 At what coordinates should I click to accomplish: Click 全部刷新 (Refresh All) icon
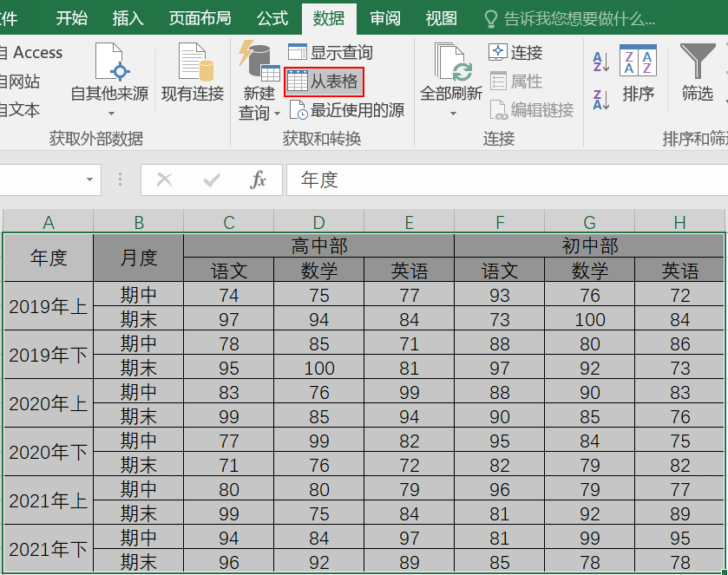coord(453,62)
